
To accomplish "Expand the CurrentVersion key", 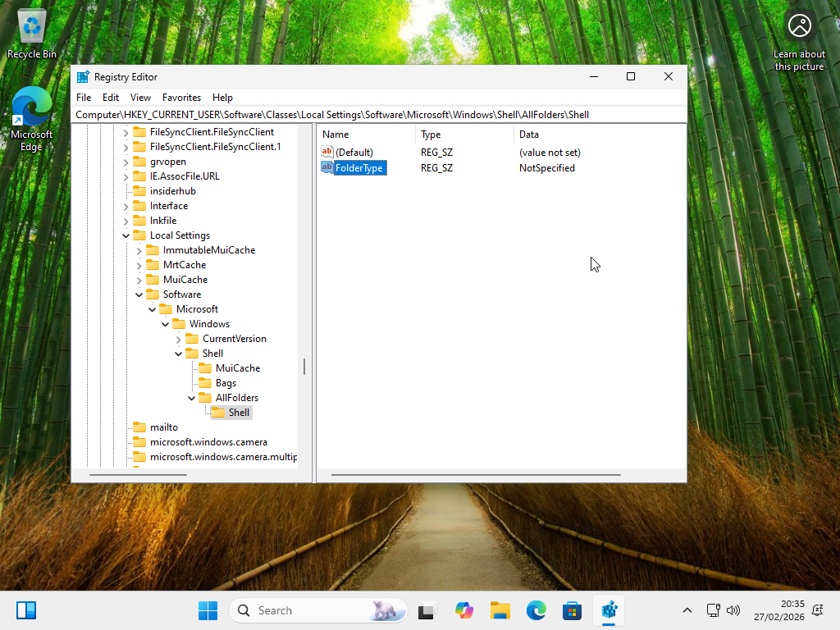I will [178, 339].
